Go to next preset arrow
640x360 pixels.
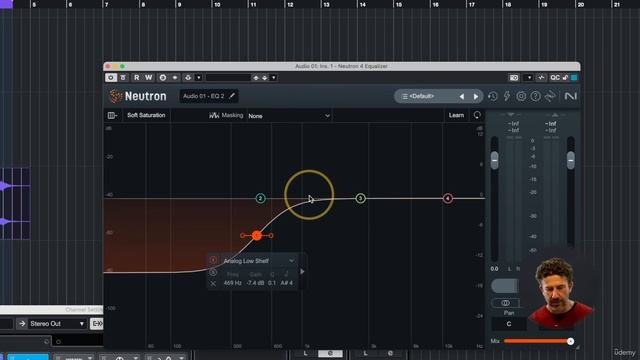coord(476,97)
